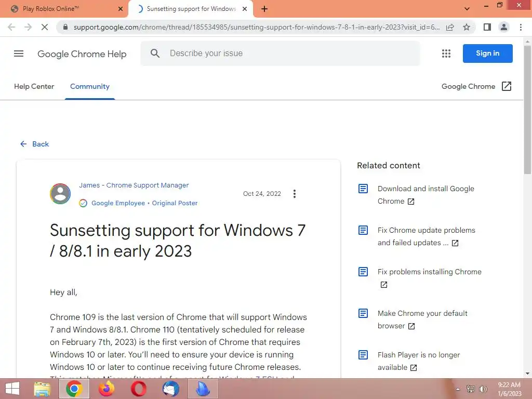
Task: Click the Google Chrome Help title
Action: [x=82, y=54]
